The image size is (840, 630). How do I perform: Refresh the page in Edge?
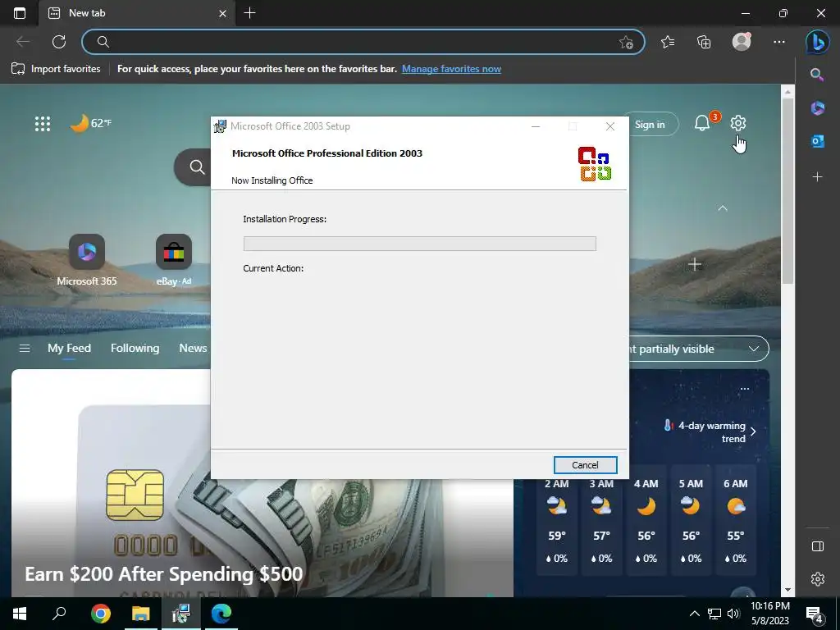point(59,42)
